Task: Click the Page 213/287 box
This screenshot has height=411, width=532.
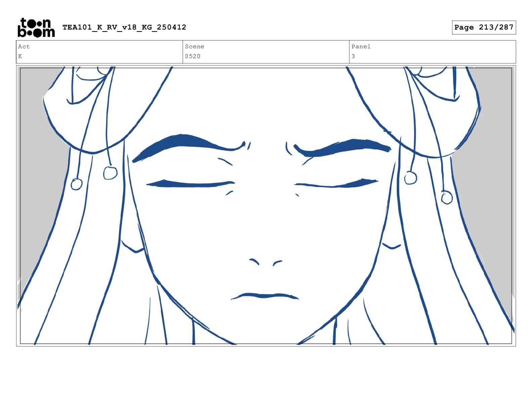Action: [484, 28]
